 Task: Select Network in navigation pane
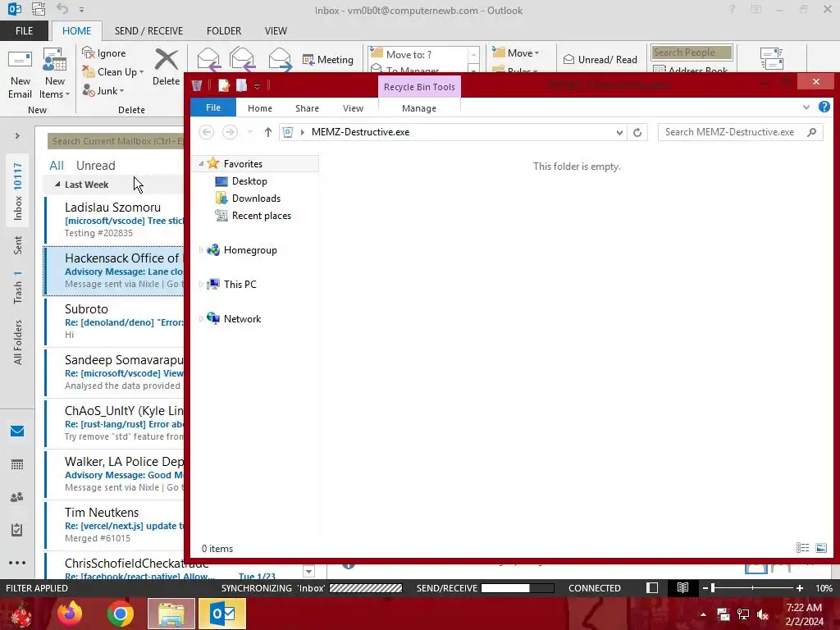tap(242, 319)
